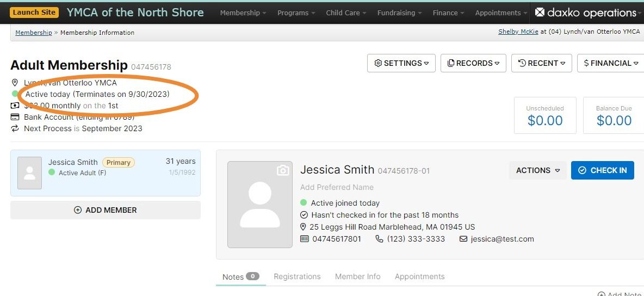Click the cycle icon beside Next Process

tap(15, 128)
